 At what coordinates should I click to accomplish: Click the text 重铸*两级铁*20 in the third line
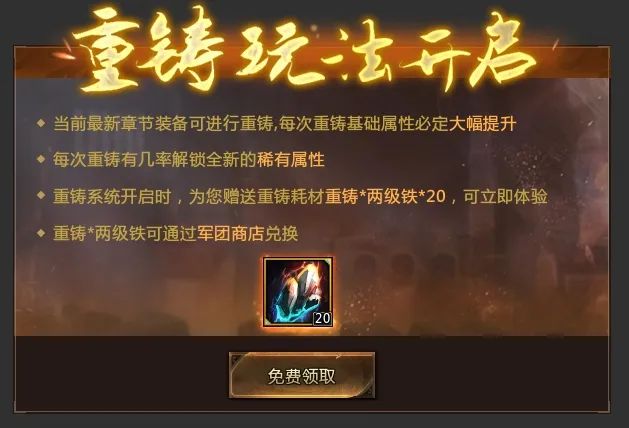(386, 197)
